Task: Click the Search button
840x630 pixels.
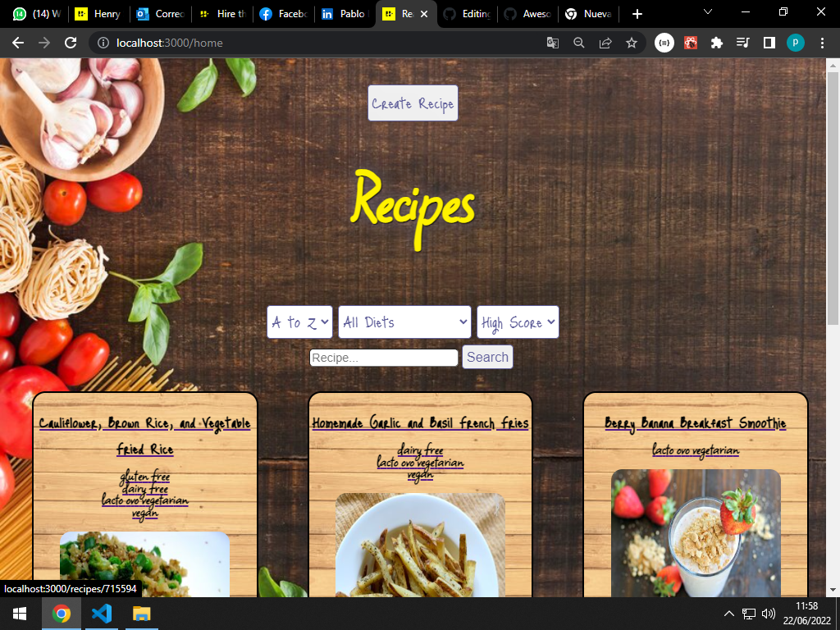Action: click(487, 357)
